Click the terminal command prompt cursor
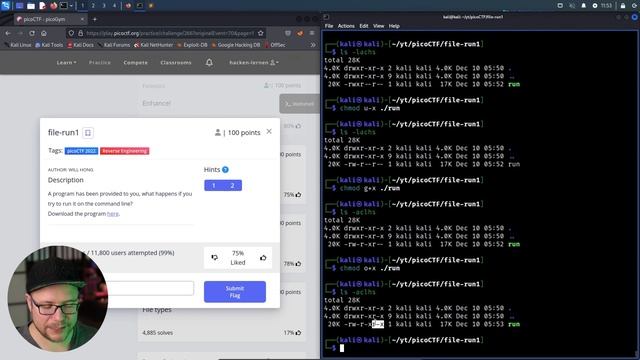Image resolution: width=640 pixels, height=360 pixels. (x=342, y=348)
